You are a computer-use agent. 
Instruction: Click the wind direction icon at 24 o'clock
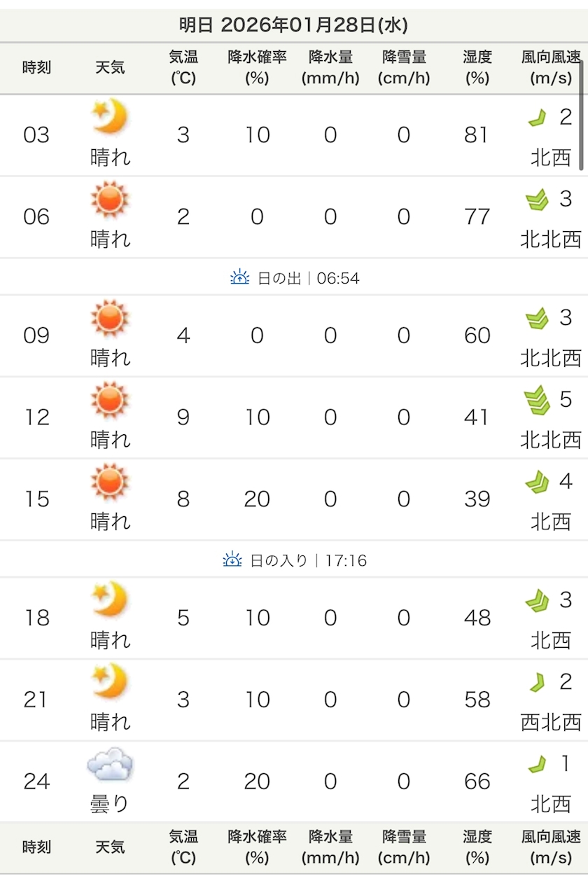pyautogui.click(x=537, y=764)
